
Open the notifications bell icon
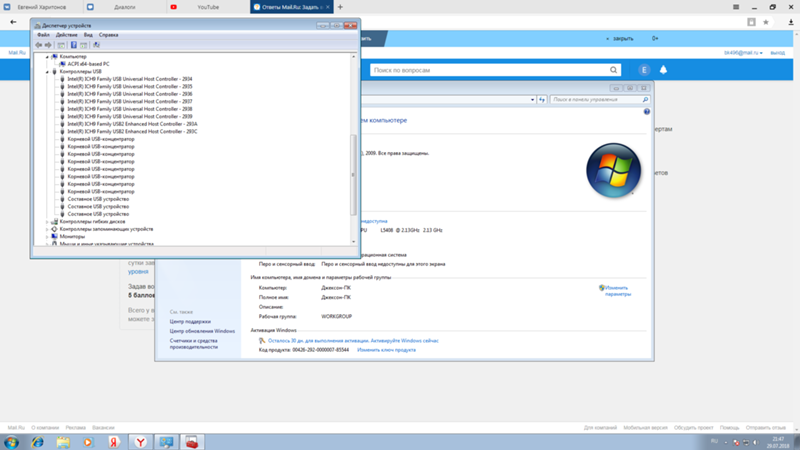coord(663,70)
